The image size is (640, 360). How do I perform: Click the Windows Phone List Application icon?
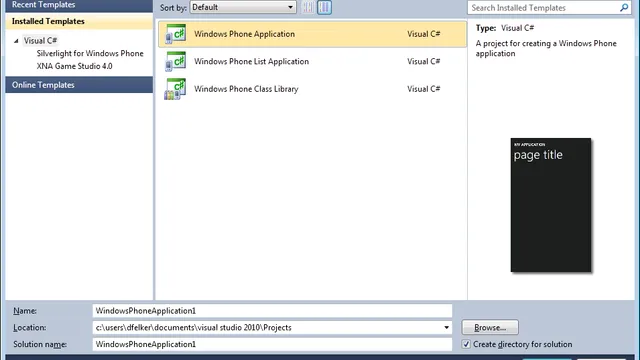click(x=176, y=61)
